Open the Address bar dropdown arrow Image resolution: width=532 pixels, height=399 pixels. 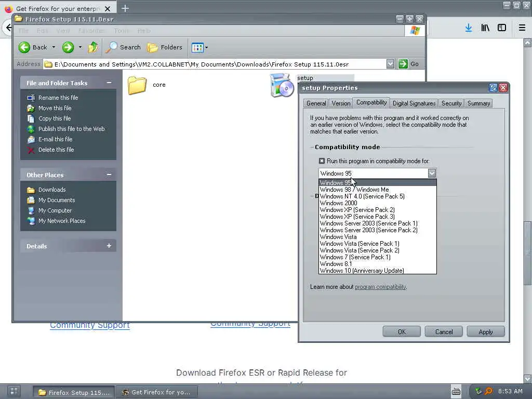[x=390, y=64]
